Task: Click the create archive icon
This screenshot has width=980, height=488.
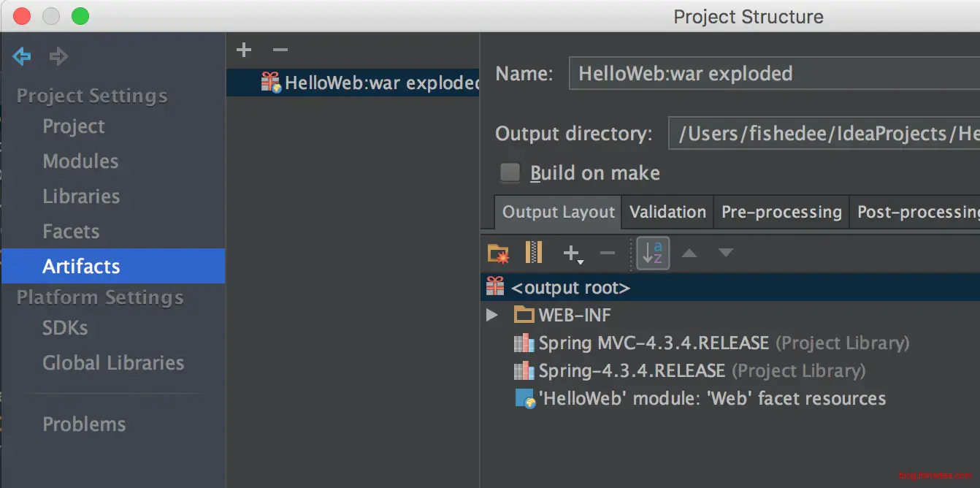Action: [534, 253]
